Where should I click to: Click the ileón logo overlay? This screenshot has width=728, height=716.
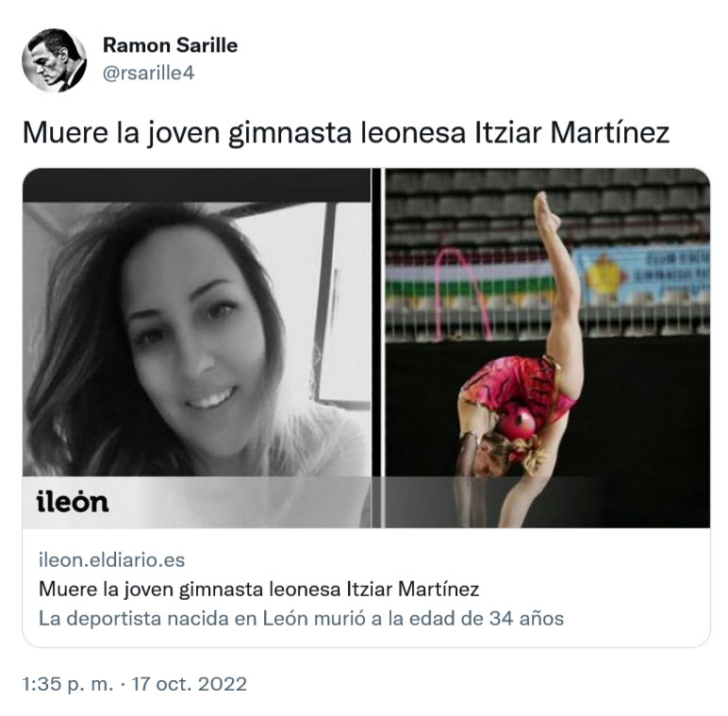point(73,503)
